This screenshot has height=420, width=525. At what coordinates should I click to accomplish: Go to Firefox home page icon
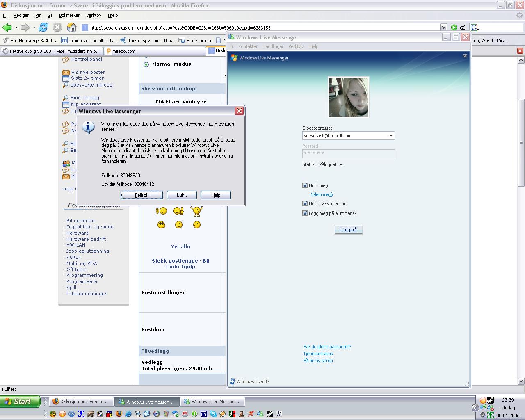(71, 27)
